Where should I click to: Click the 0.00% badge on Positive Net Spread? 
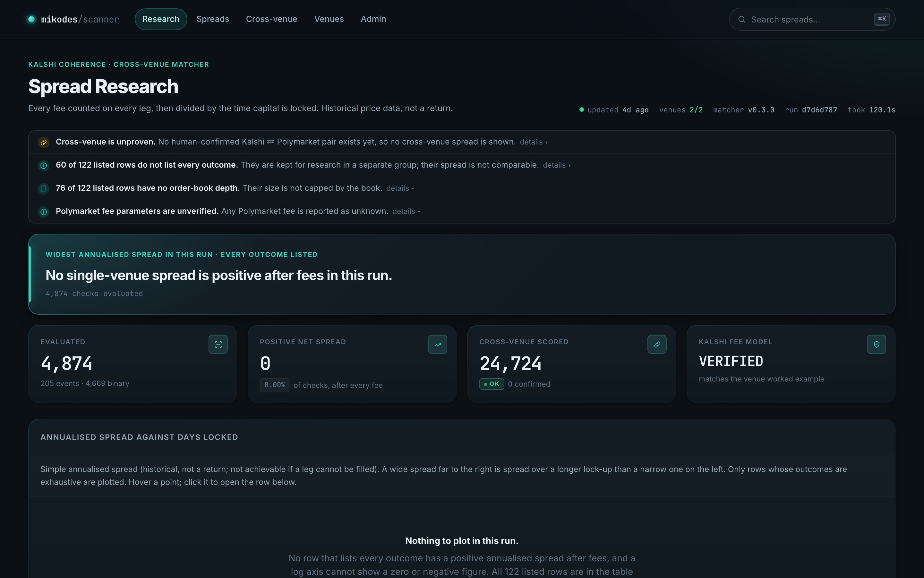(x=275, y=385)
